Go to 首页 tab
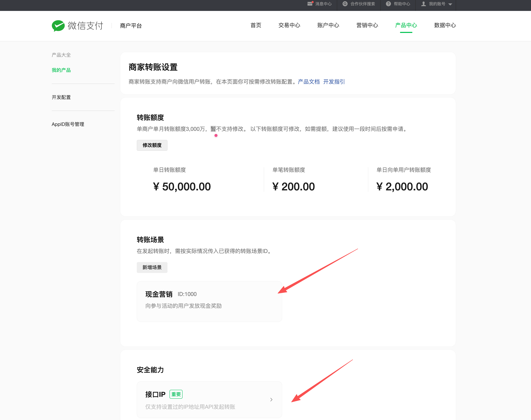531x420 pixels. click(256, 25)
